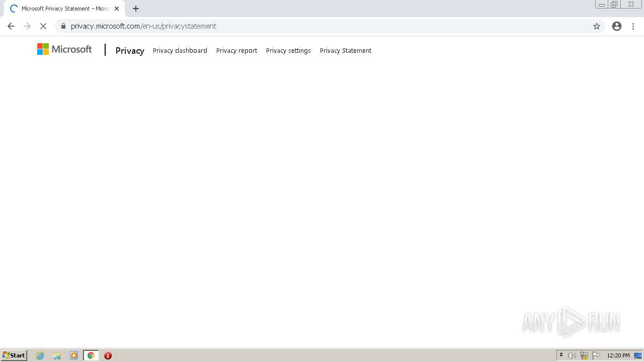The height and width of the screenshot is (362, 644).
Task: Open the Privacy settings menu item
Action: (288, 50)
